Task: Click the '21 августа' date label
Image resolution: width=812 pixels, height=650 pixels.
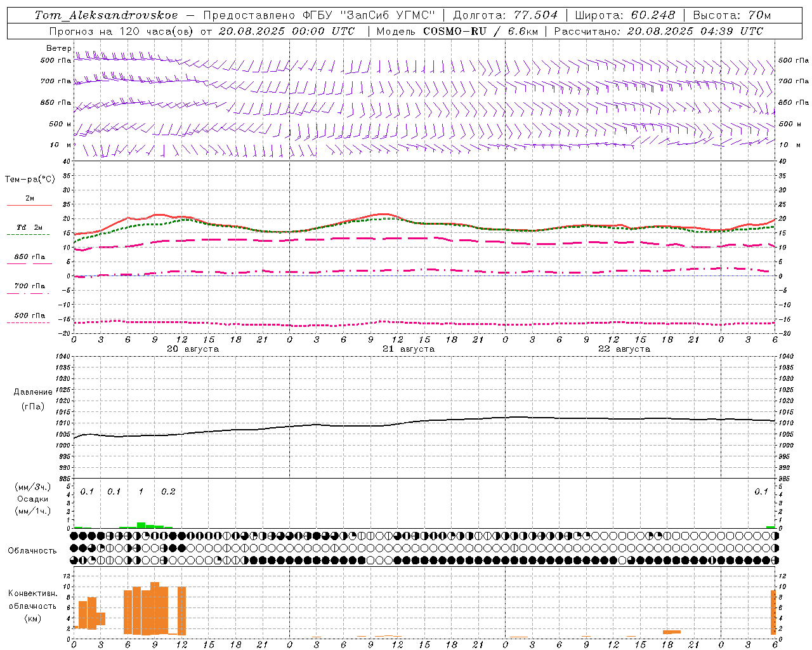Action: [409, 349]
